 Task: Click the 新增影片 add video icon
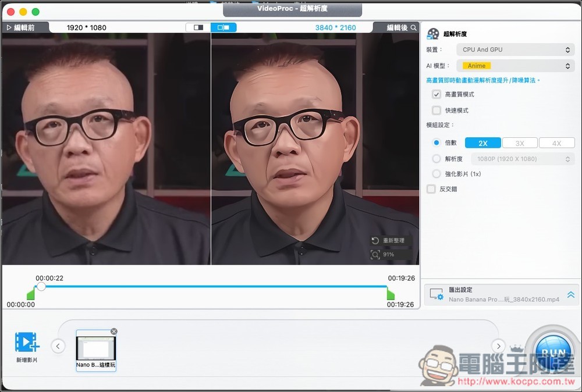[x=26, y=344]
